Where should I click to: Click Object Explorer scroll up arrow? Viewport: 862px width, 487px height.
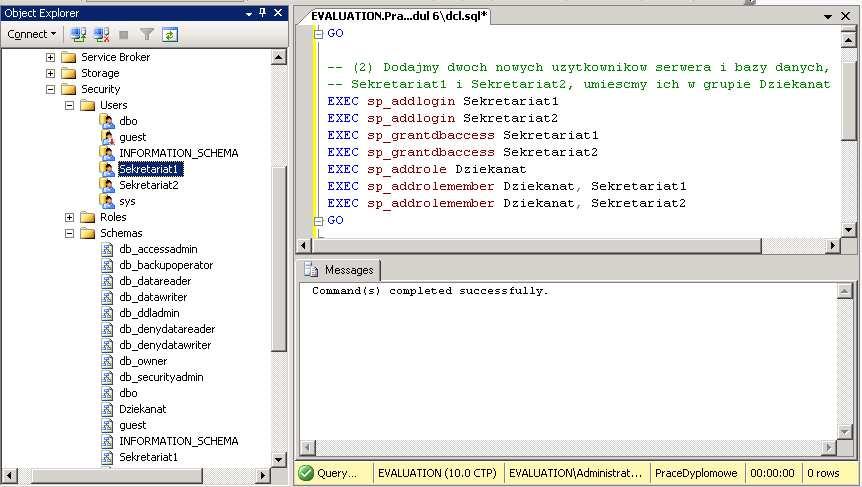tap(279, 57)
